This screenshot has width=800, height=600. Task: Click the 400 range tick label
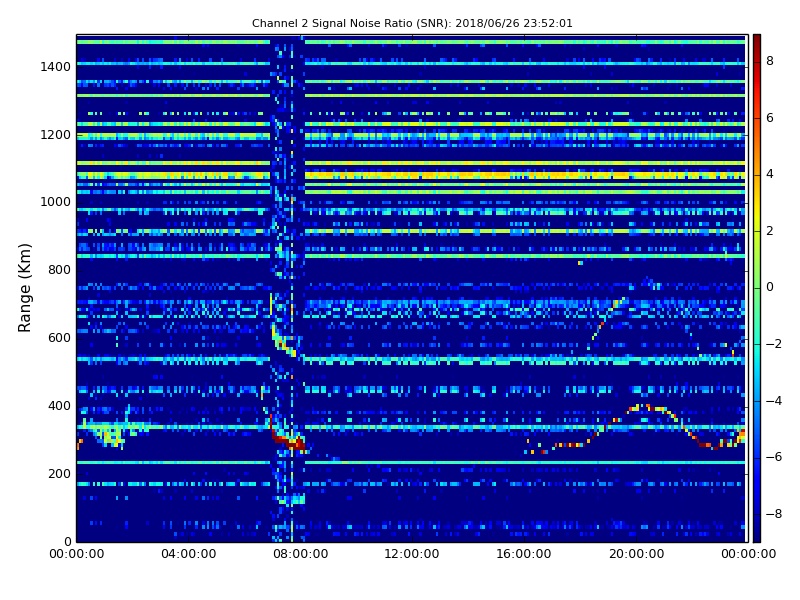pyautogui.click(x=59, y=406)
